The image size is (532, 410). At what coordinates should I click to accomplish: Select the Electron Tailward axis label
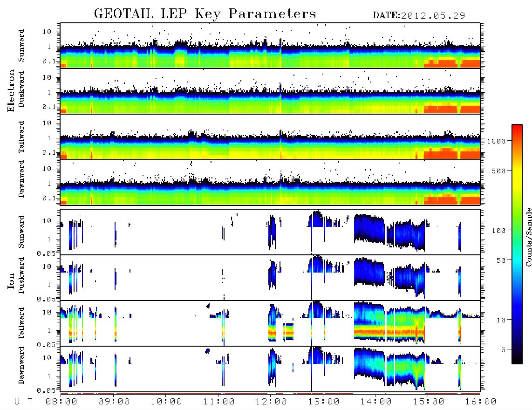click(x=21, y=137)
